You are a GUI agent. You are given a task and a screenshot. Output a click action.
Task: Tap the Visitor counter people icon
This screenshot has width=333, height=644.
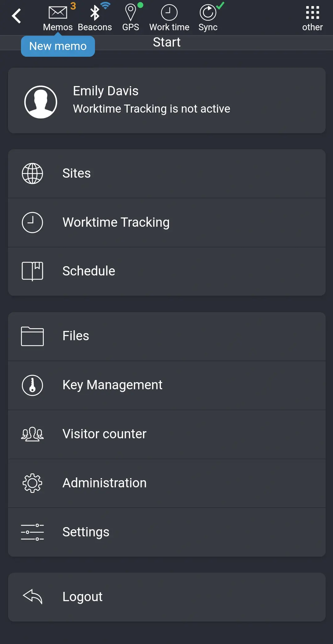(32, 434)
